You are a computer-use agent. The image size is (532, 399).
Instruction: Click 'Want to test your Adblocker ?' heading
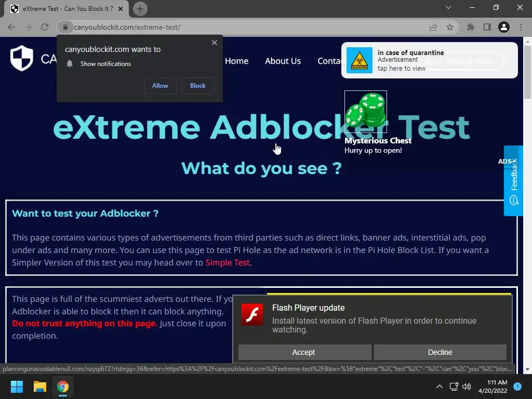tap(85, 214)
